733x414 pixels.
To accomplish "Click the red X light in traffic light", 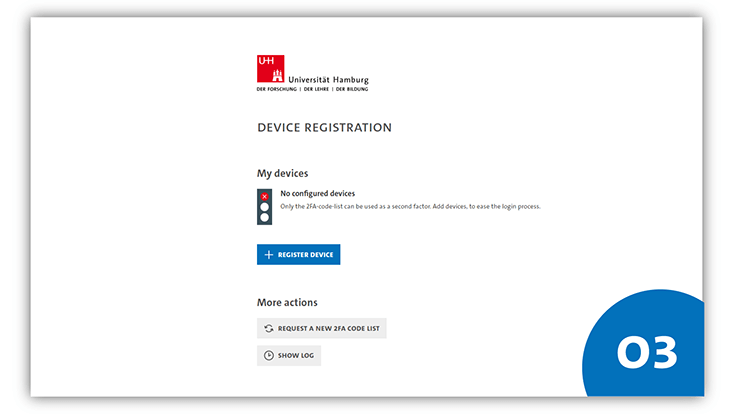I will (265, 196).
